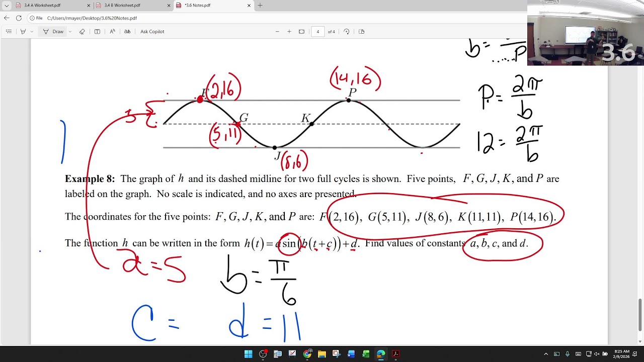Click the address bar file path
This screenshot has width=644, height=362.
(x=92, y=18)
